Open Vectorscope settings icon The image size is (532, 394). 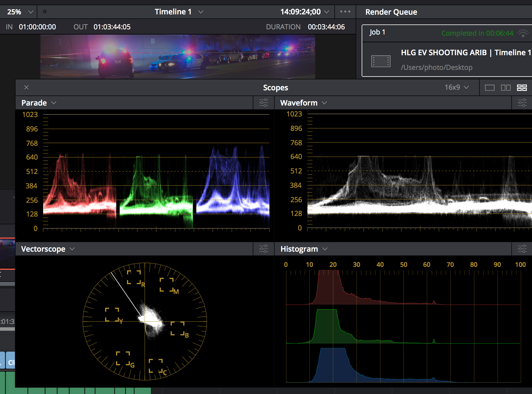263,249
